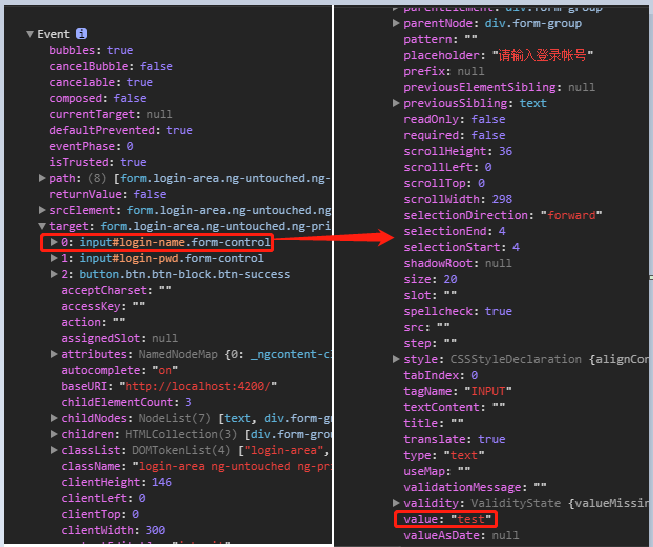
Task: Click selectionStart: 4 property
Action: coord(461,247)
